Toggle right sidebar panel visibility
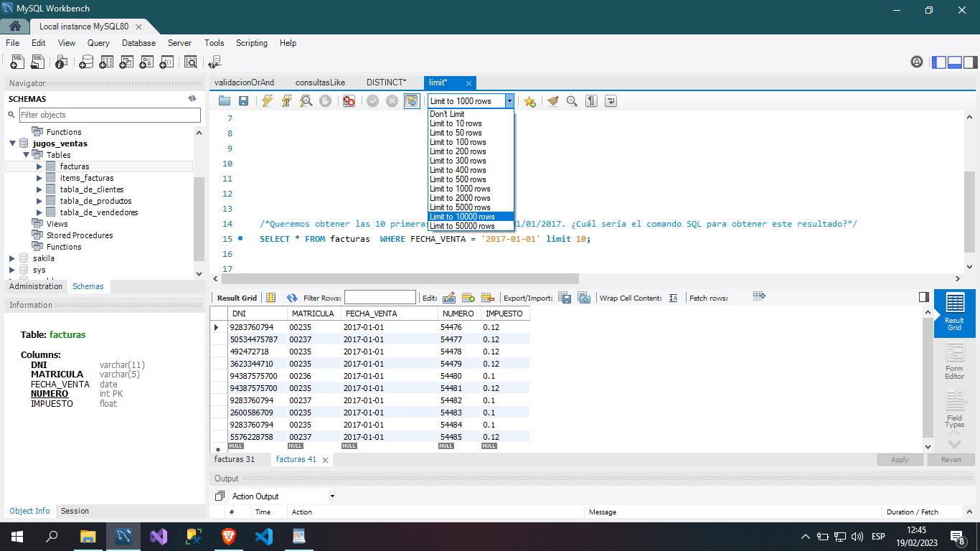Screen dimensions: 980x551 point(971,62)
